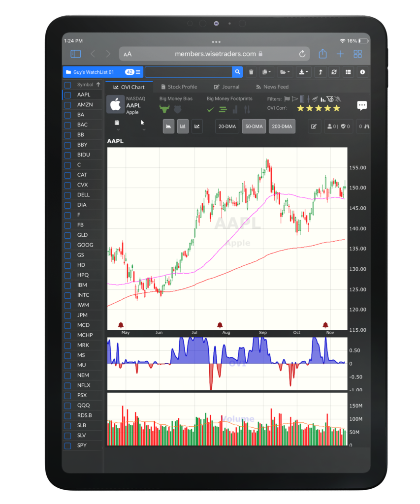This screenshot has width=420, height=504.
Task: Click the alert bell marker near Nov
Action: 325,325
